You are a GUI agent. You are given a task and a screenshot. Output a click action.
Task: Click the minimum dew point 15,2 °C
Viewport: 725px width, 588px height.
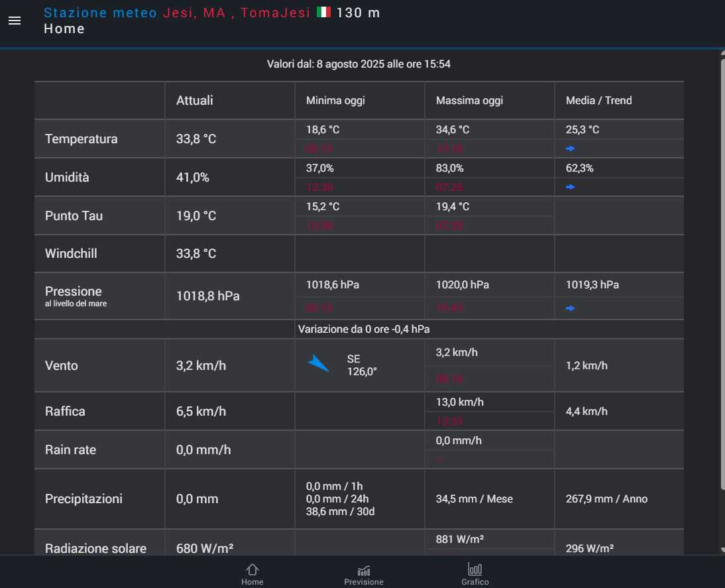click(x=323, y=206)
